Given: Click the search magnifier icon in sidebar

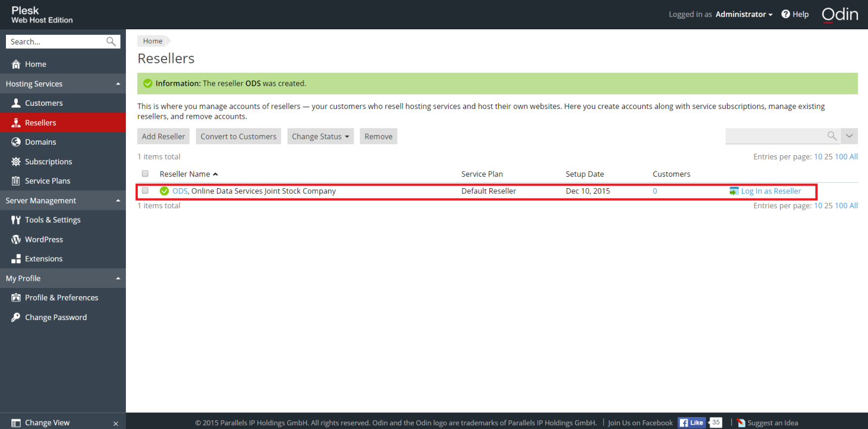Looking at the screenshot, I should pos(111,42).
